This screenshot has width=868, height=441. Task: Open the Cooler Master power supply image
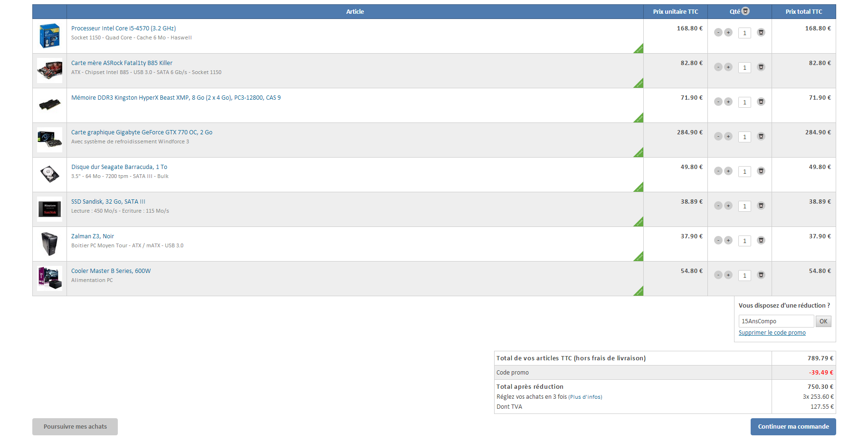click(x=49, y=278)
